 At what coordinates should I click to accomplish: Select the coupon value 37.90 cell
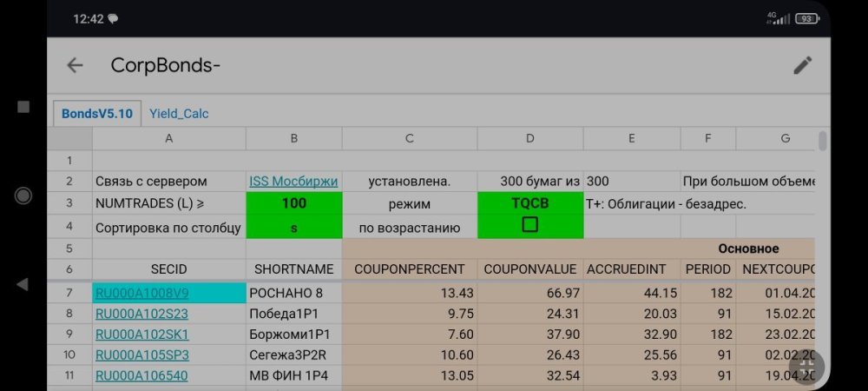coord(530,335)
